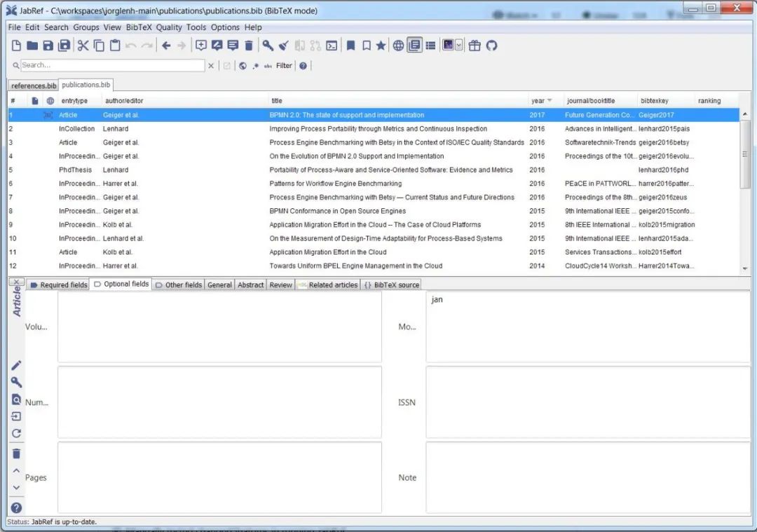Delete the entry using the main toolbar trash icon
Screen dimensions: 757x532
[x=249, y=46]
